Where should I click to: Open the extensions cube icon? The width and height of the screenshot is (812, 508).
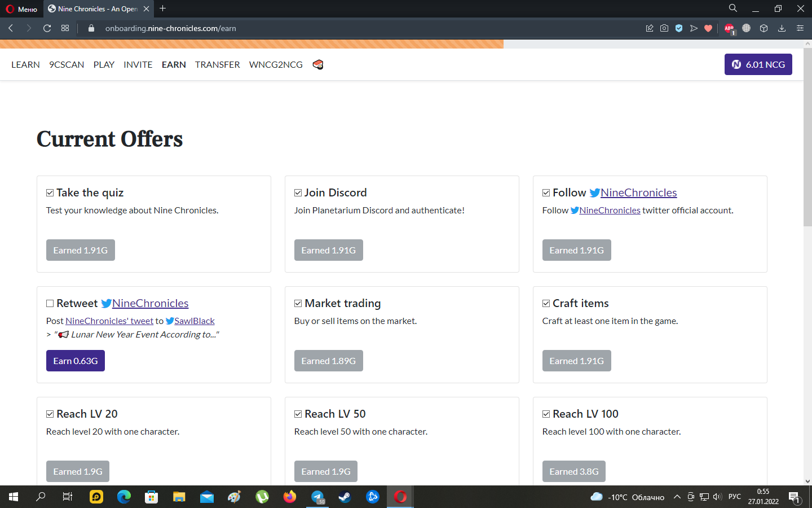[764, 28]
